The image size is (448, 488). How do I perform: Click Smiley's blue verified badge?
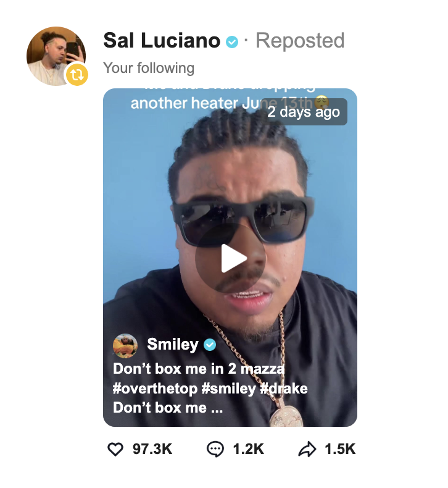tap(210, 345)
